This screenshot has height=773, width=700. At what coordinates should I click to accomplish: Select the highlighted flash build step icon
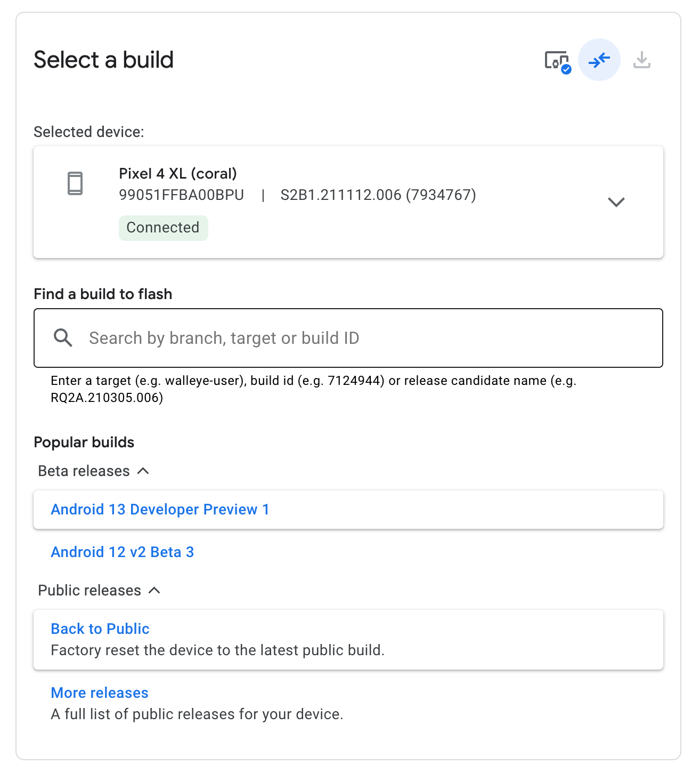click(x=599, y=60)
